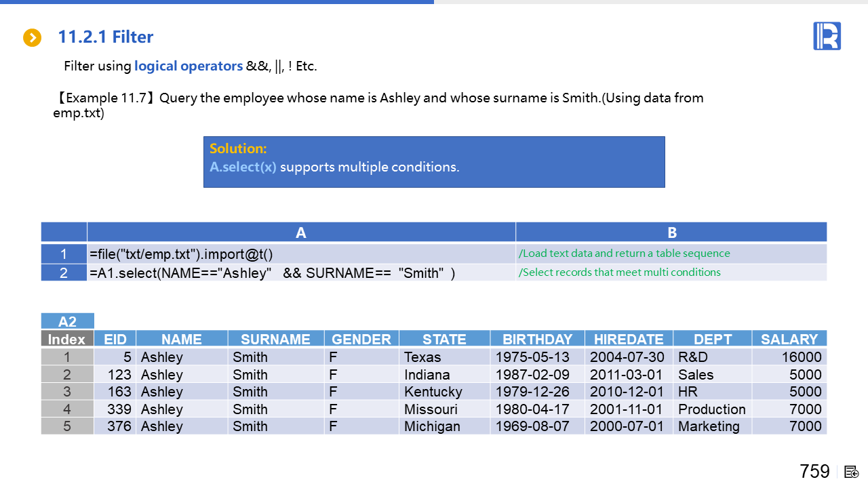Screen dimensions: 868x488
Task: Click the BIRTHDAY column header
Action: 537,339
